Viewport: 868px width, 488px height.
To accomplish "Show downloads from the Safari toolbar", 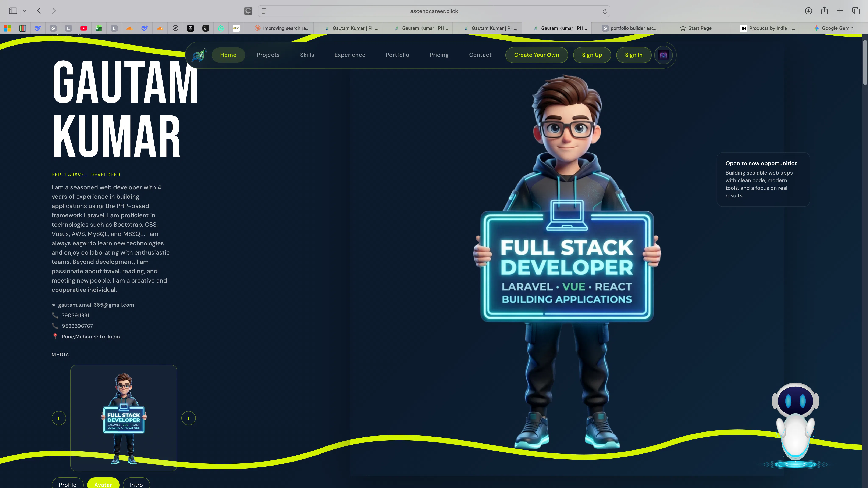I will (808, 11).
